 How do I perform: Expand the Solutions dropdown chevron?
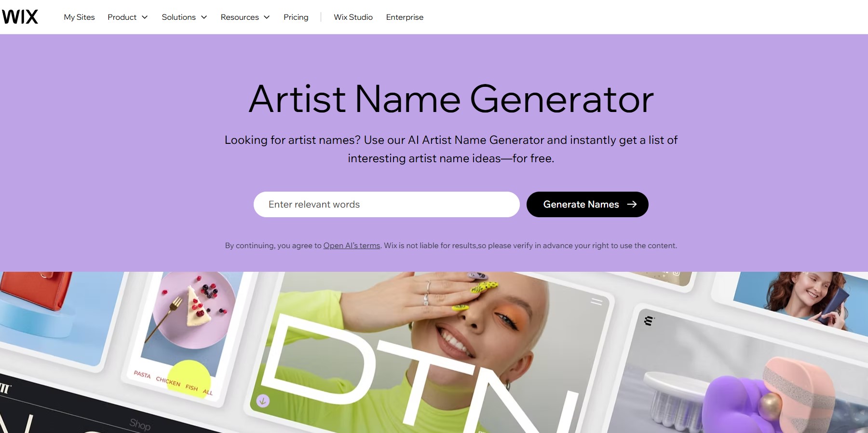(204, 17)
